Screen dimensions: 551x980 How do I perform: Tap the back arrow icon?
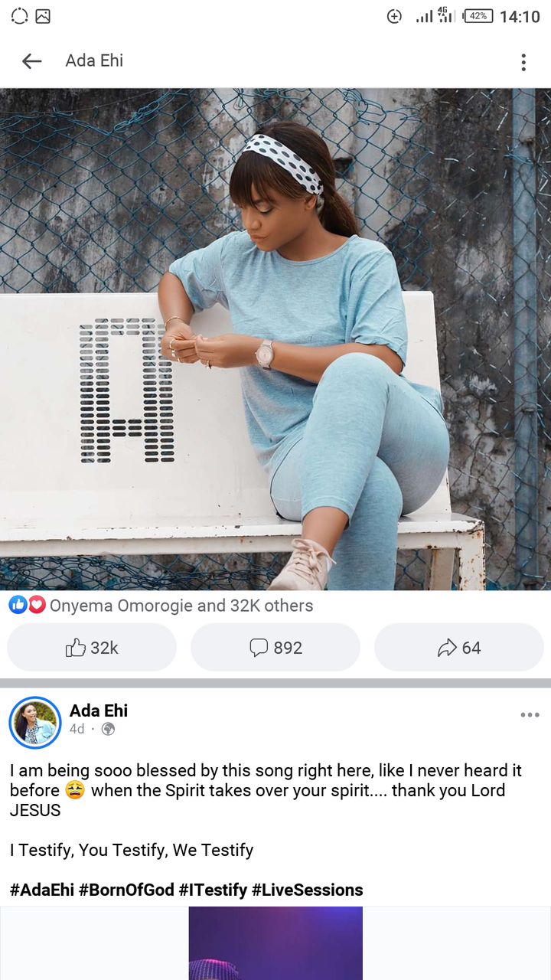pyautogui.click(x=31, y=61)
